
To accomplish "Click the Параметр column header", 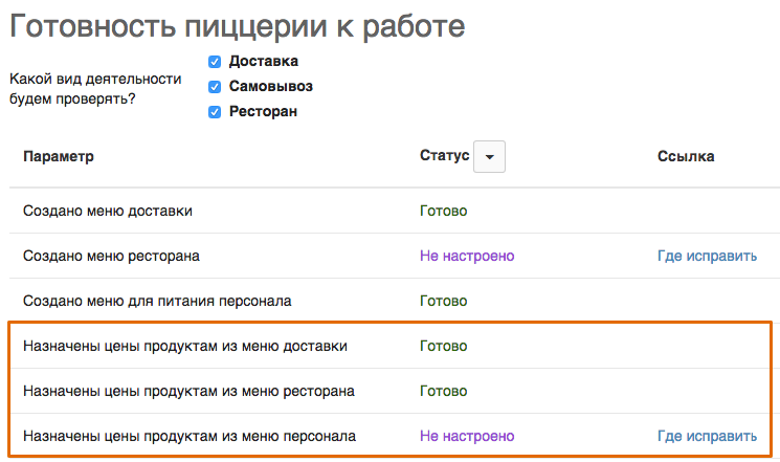I will pos(58,156).
